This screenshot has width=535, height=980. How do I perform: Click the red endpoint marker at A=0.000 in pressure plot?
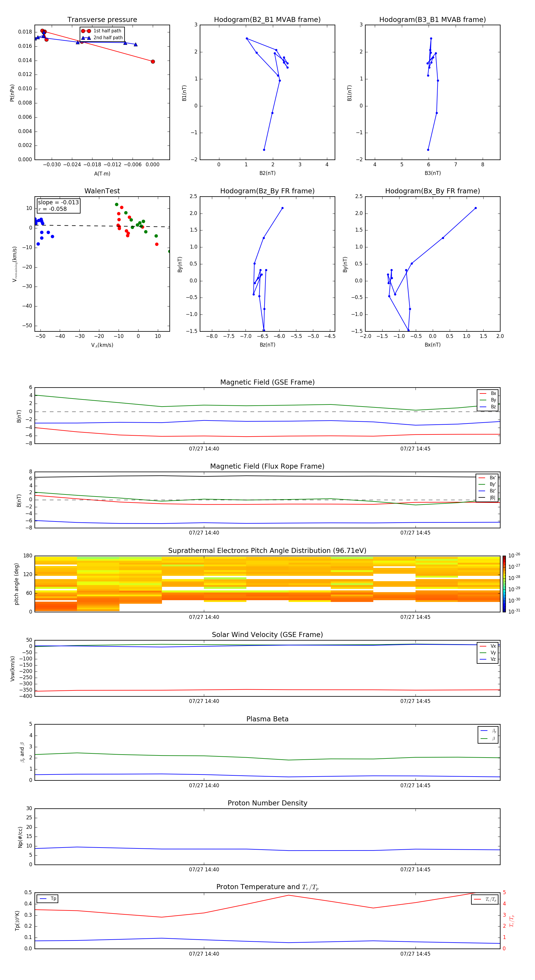153,62
